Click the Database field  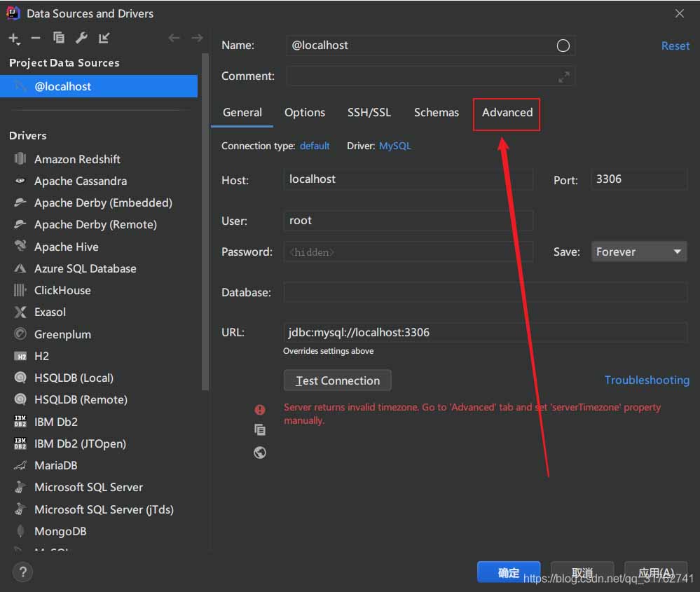pos(486,292)
